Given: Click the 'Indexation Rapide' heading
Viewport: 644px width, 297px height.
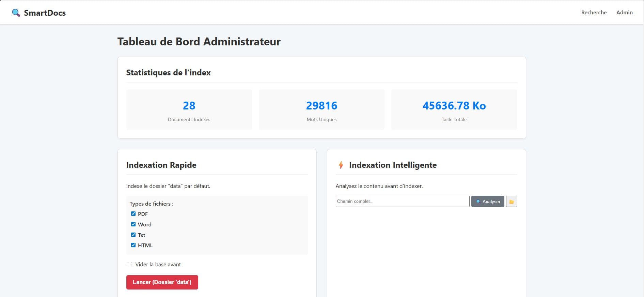Looking at the screenshot, I should click(161, 165).
